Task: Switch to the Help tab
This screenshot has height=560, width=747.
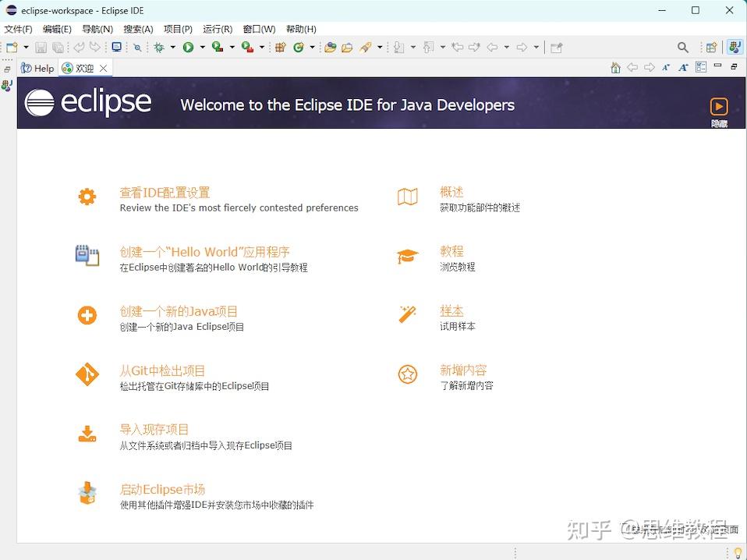Action: 37,68
